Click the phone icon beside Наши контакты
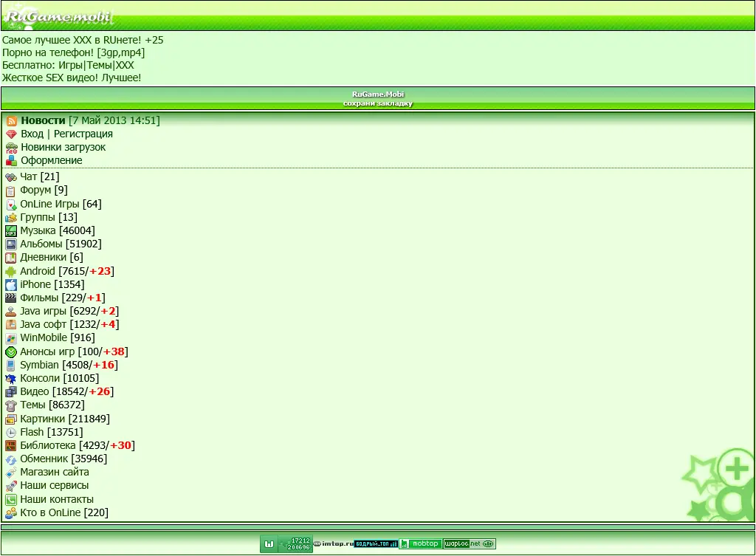 (10, 500)
